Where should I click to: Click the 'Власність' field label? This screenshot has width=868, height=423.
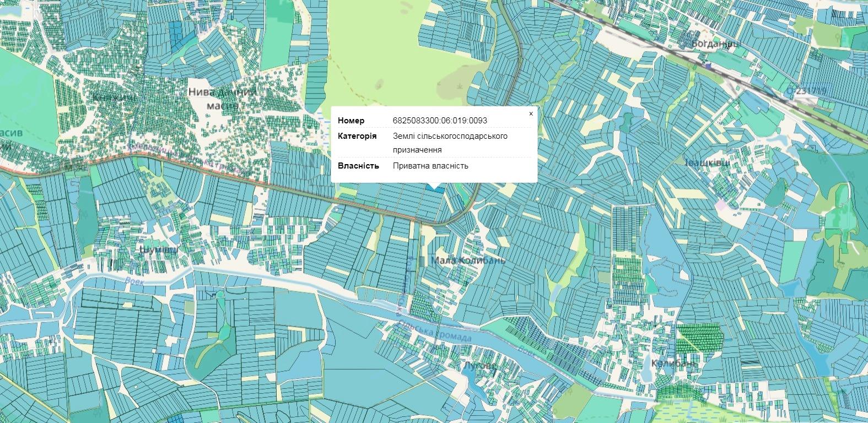[x=358, y=166]
